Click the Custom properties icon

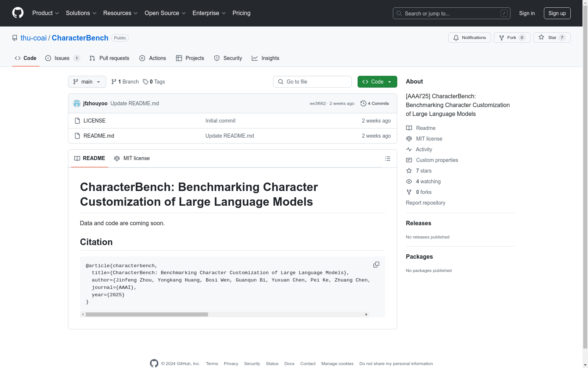pos(409,160)
